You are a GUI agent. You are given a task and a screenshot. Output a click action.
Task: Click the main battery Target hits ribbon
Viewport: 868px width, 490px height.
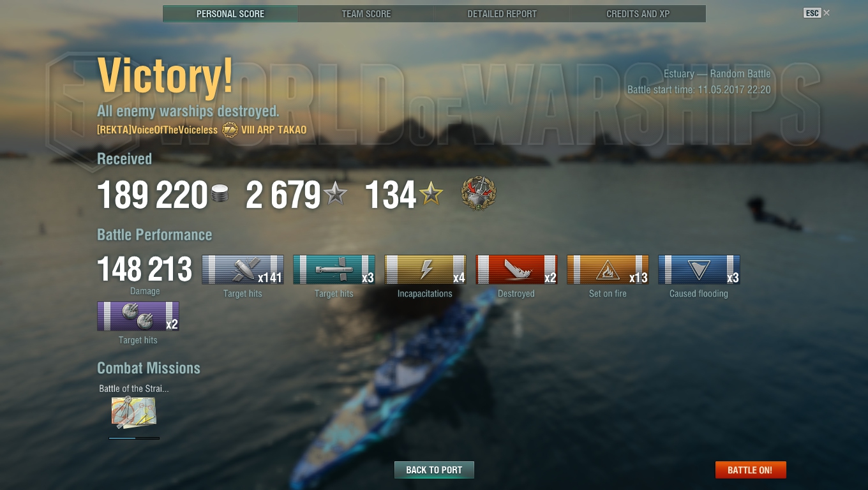[243, 269]
